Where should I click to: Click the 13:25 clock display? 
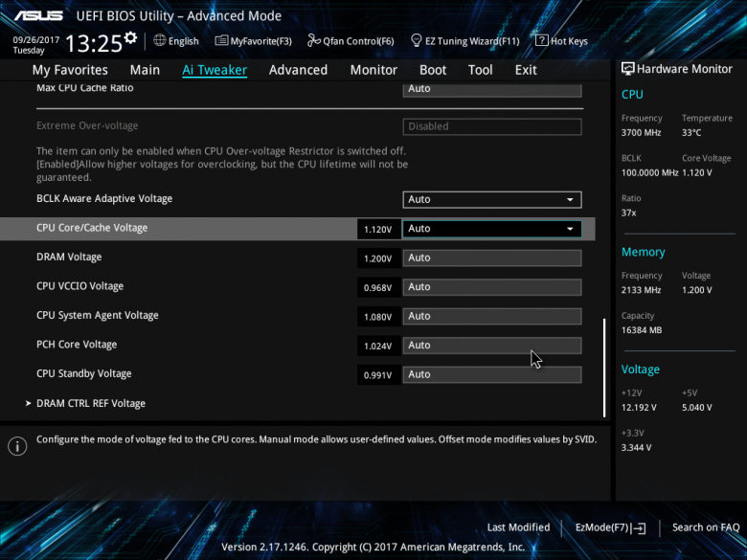point(94,43)
